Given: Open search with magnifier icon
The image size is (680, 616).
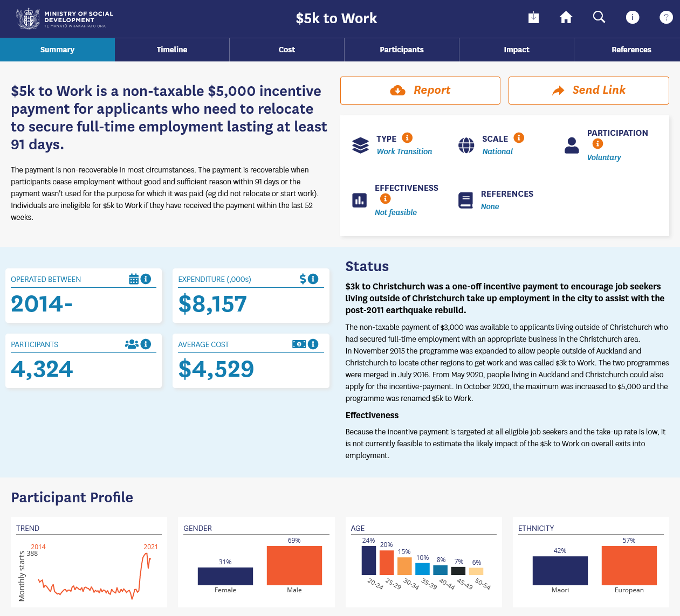Looking at the screenshot, I should pyautogui.click(x=599, y=17).
